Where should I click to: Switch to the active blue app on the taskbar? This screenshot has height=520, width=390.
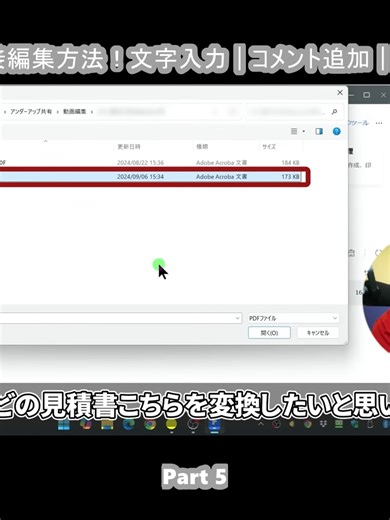tap(214, 425)
